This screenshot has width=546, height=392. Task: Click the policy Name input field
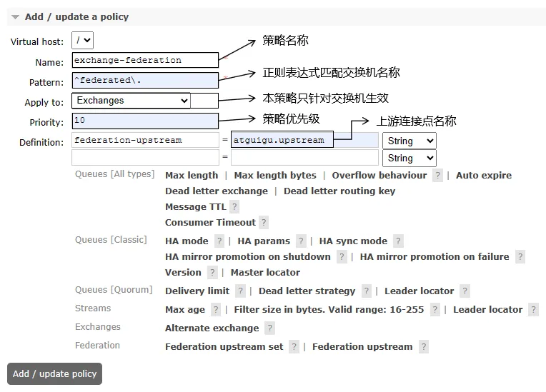click(145, 61)
